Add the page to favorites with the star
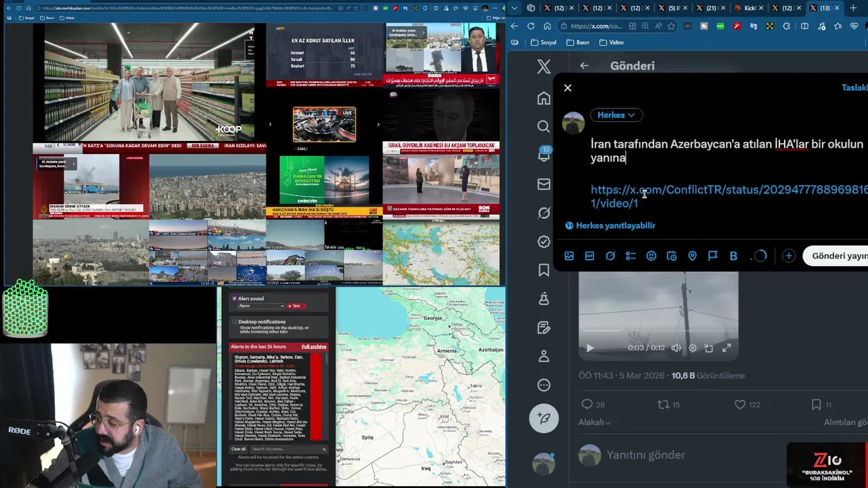 click(x=671, y=26)
